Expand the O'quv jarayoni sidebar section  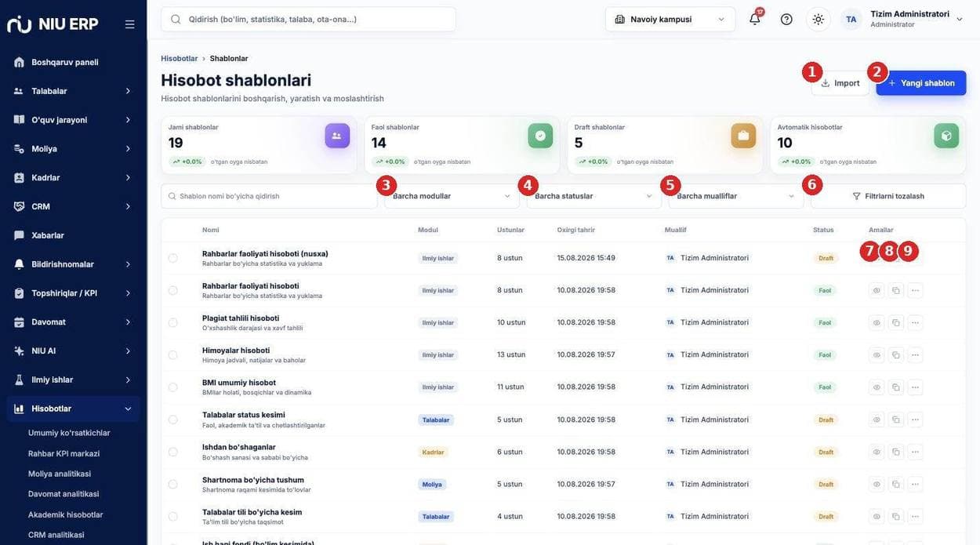(x=73, y=120)
